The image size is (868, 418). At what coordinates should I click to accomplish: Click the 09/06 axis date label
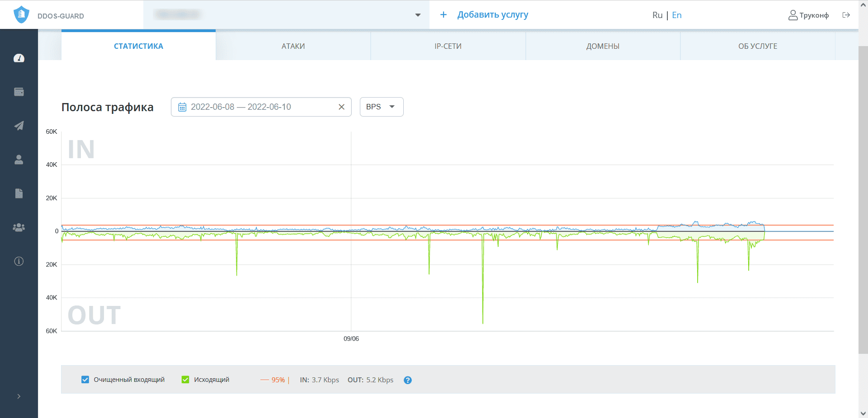point(351,338)
